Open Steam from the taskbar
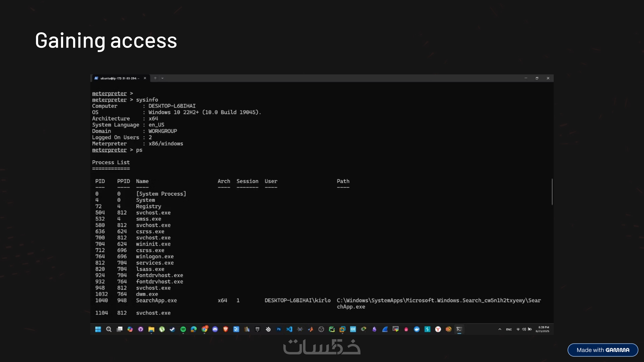The height and width of the screenshot is (362, 644). [173, 329]
